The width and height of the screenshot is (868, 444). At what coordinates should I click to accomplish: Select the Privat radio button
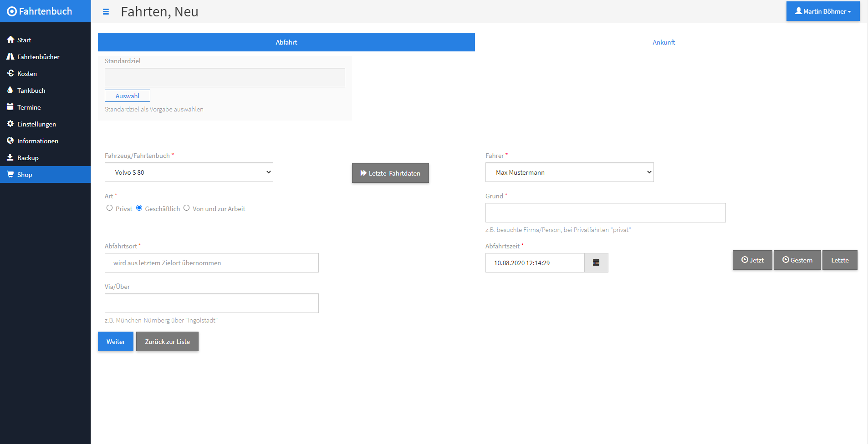tap(109, 208)
